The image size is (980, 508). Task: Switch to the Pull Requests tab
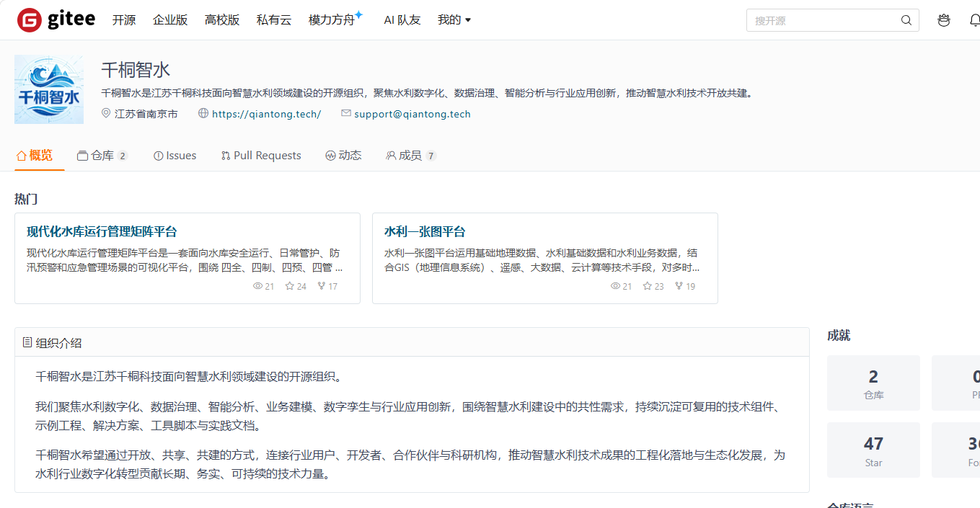[x=261, y=156]
